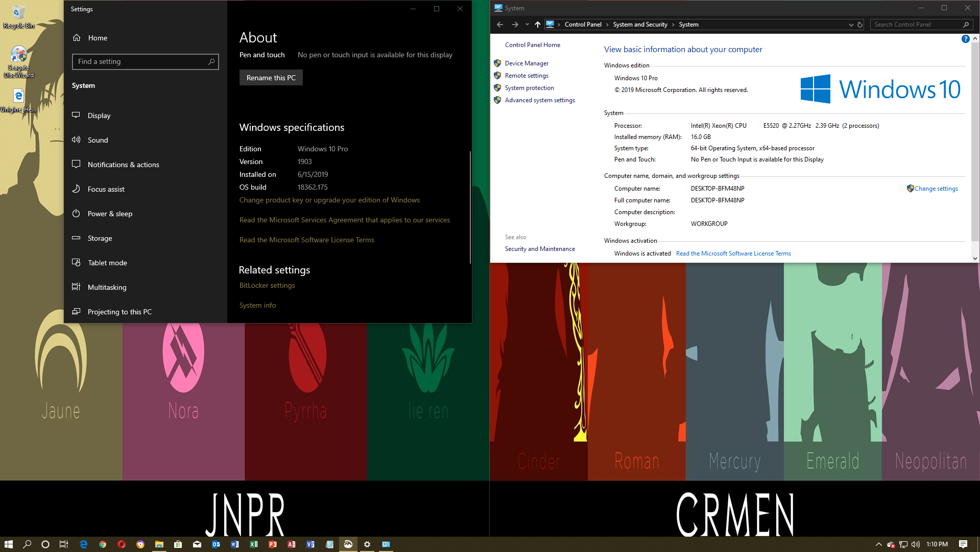Click Control Panel breadcrumb
The image size is (980, 552).
583,25
